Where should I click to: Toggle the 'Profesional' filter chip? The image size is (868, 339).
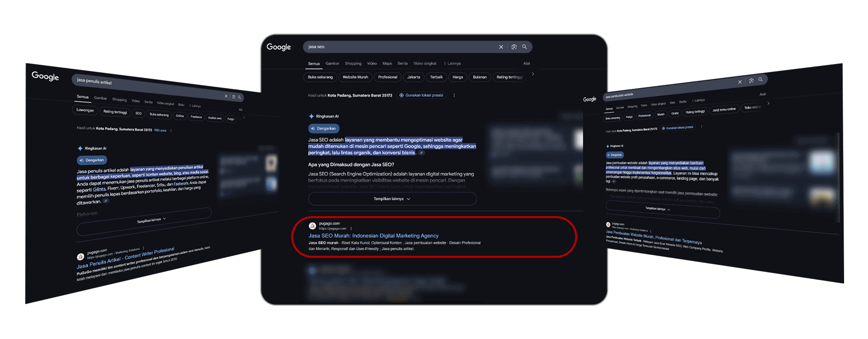coord(387,77)
